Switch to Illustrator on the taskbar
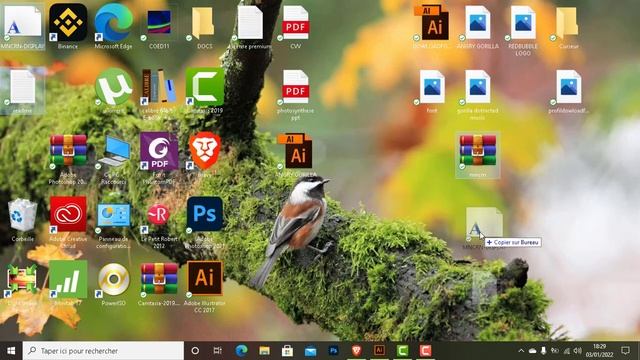The image size is (640, 360). click(380, 351)
